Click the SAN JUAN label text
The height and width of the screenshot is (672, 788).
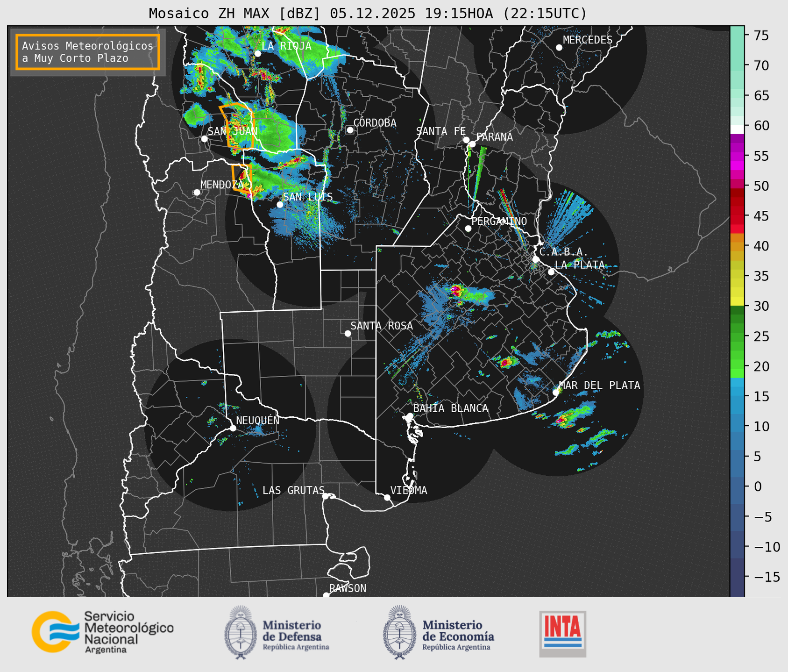point(233,131)
